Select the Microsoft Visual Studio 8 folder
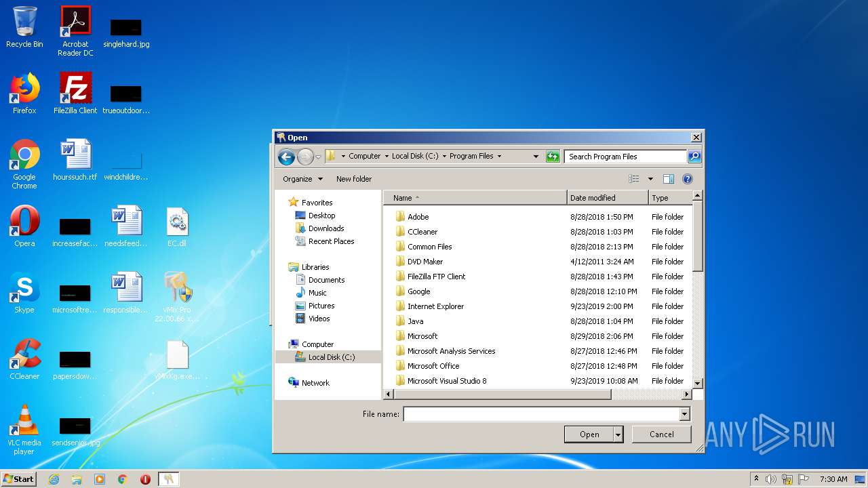Image resolution: width=868 pixels, height=488 pixels. coord(447,381)
